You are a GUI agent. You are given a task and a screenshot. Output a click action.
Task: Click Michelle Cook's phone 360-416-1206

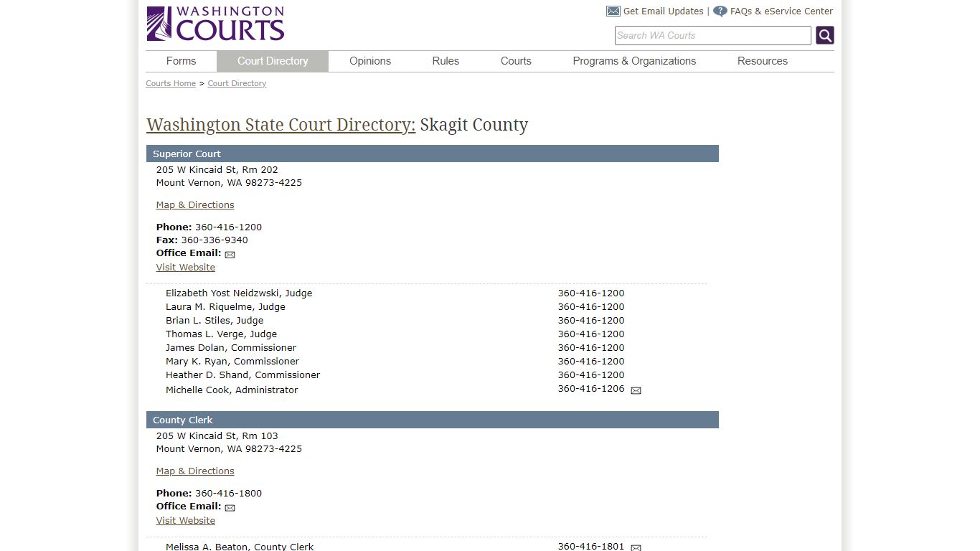pyautogui.click(x=591, y=389)
